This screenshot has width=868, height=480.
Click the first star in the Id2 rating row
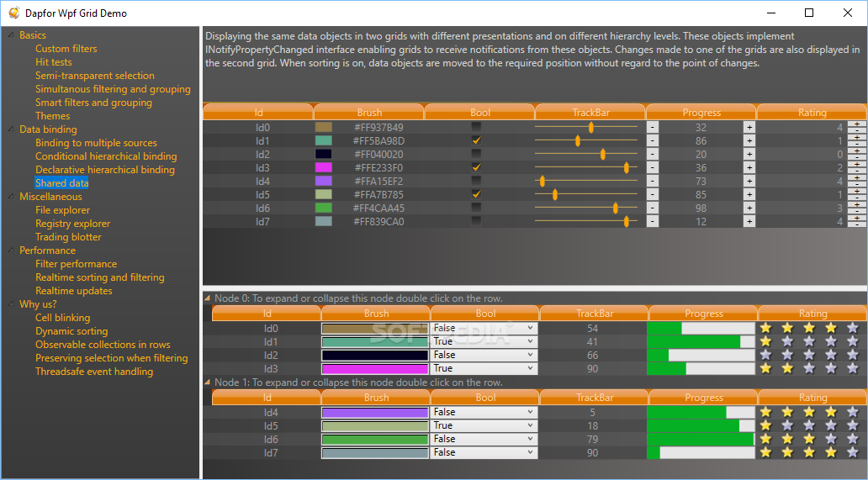tap(765, 355)
